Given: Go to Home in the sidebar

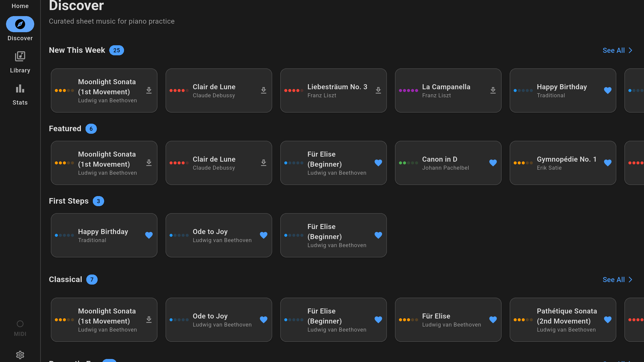Looking at the screenshot, I should [20, 6].
